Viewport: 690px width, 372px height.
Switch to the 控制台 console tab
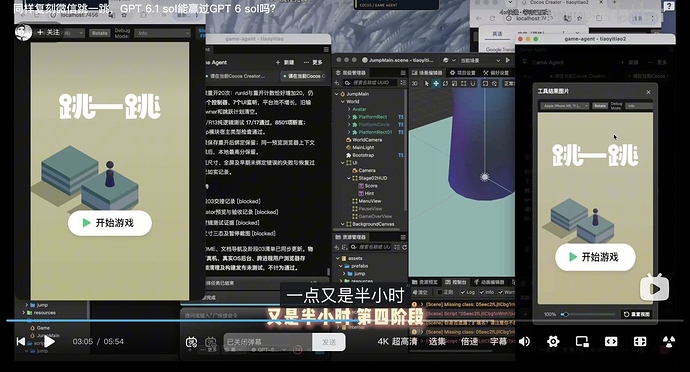(x=456, y=282)
